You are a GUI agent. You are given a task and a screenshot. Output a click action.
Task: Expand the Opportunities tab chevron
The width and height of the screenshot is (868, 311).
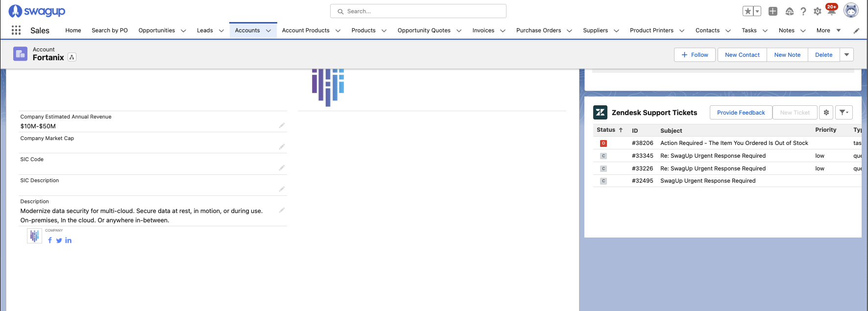[184, 31]
